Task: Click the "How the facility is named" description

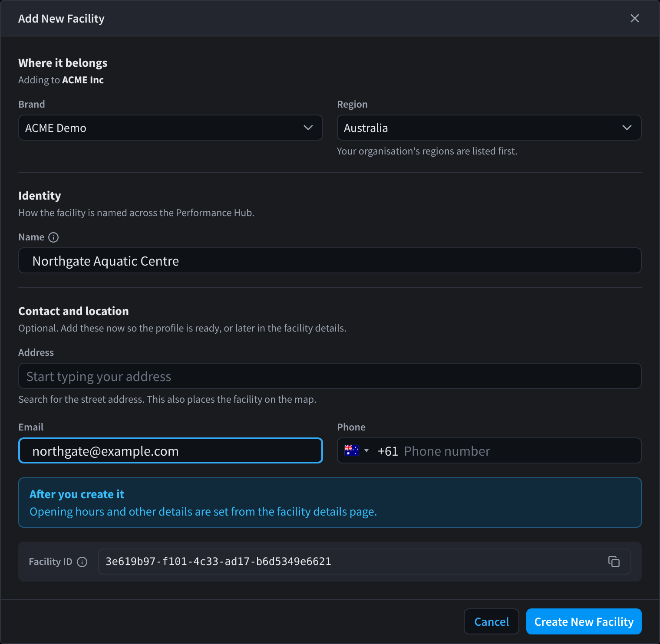Action: click(x=136, y=213)
